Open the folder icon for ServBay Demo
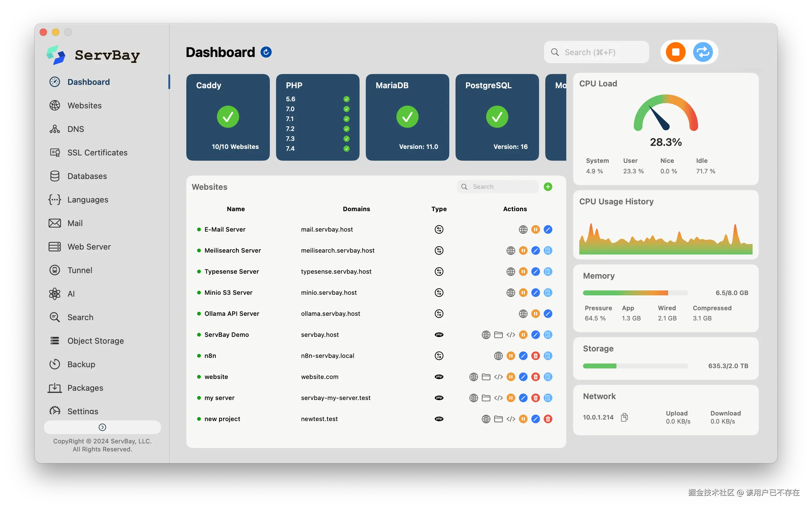 (498, 335)
